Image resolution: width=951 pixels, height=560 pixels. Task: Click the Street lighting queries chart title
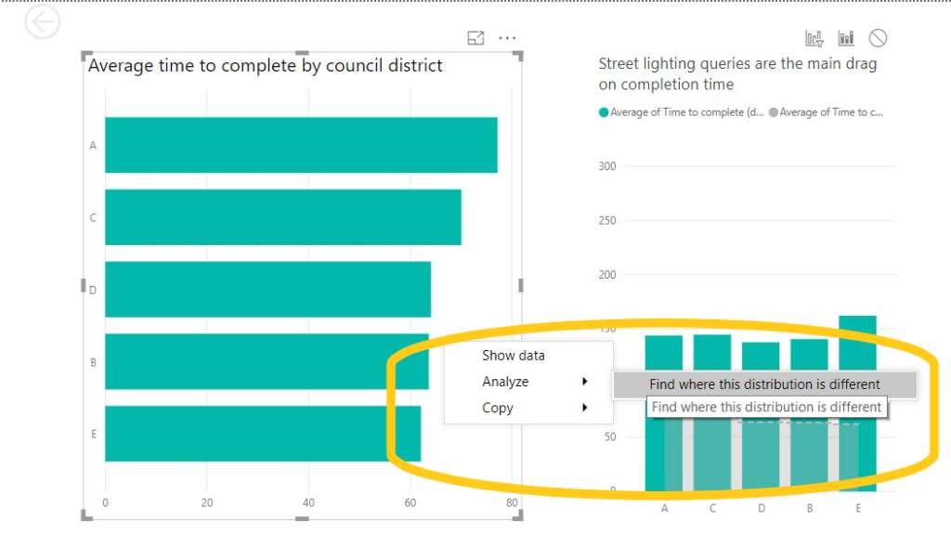point(737,74)
